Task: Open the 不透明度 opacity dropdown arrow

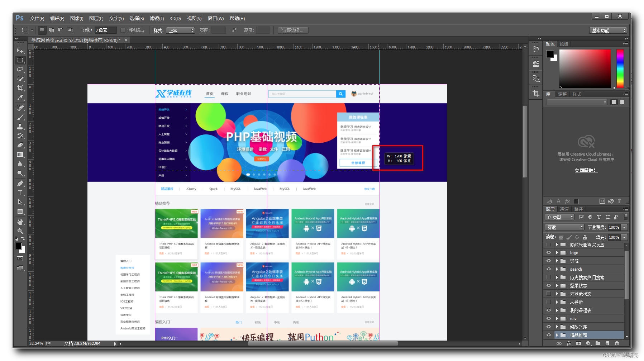Action: [625, 227]
